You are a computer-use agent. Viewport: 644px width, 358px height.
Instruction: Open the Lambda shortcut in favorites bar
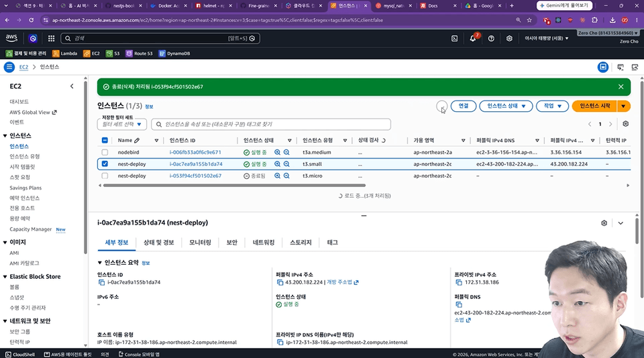click(65, 54)
